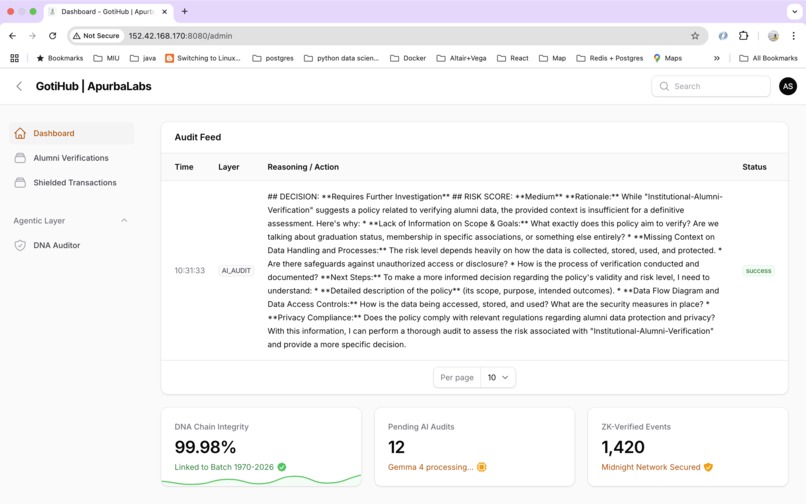
Task: Click the DNA Chain Integrity label
Action: 211,427
